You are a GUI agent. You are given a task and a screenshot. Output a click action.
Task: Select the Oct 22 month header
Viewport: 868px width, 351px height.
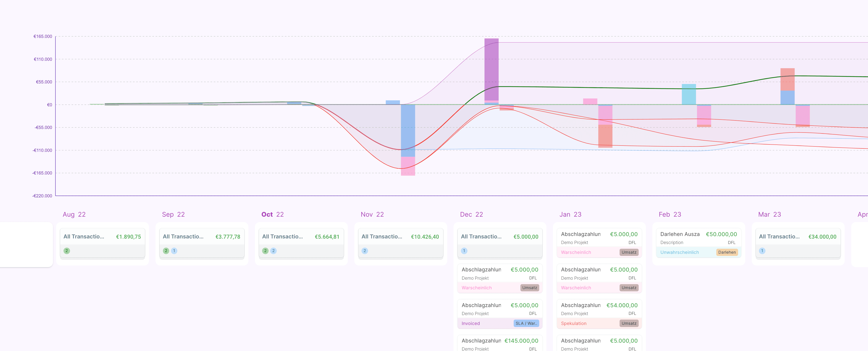coord(272,214)
